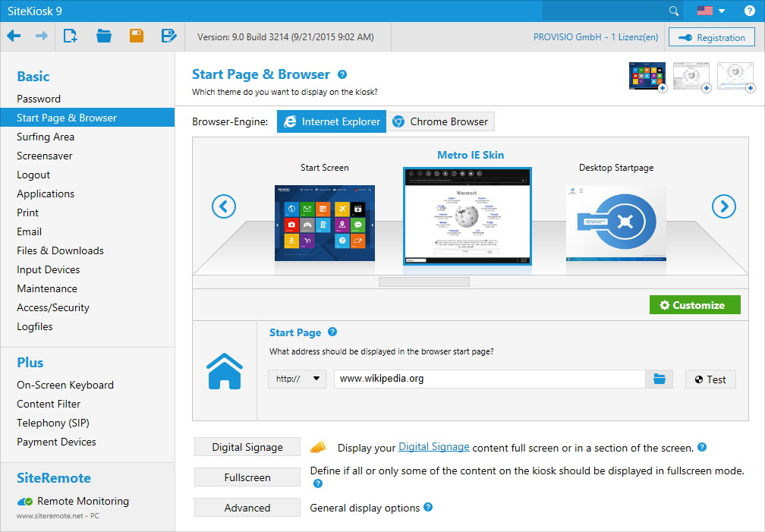
Task: Click the green Customize button
Action: pos(694,305)
